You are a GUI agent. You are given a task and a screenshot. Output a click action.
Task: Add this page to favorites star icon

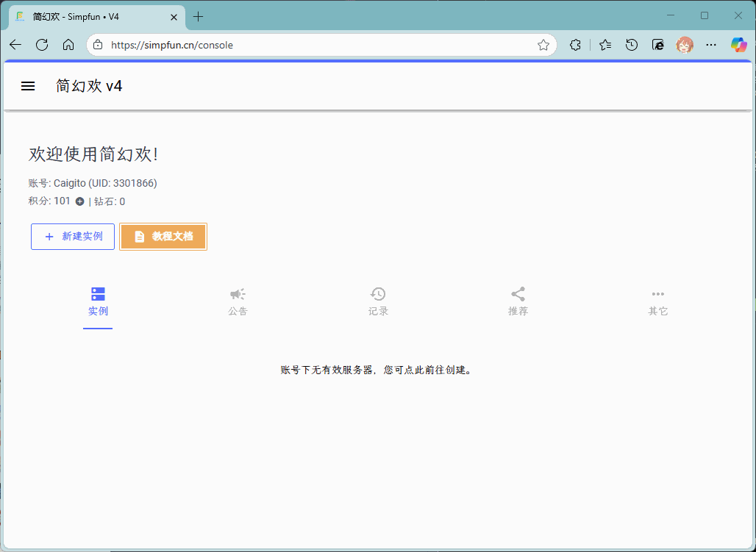pos(543,45)
